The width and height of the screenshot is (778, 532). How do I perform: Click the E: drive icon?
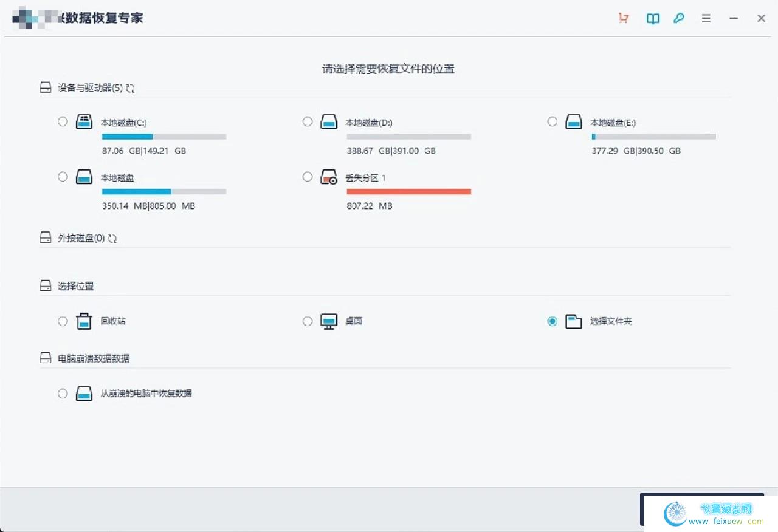pyautogui.click(x=573, y=121)
